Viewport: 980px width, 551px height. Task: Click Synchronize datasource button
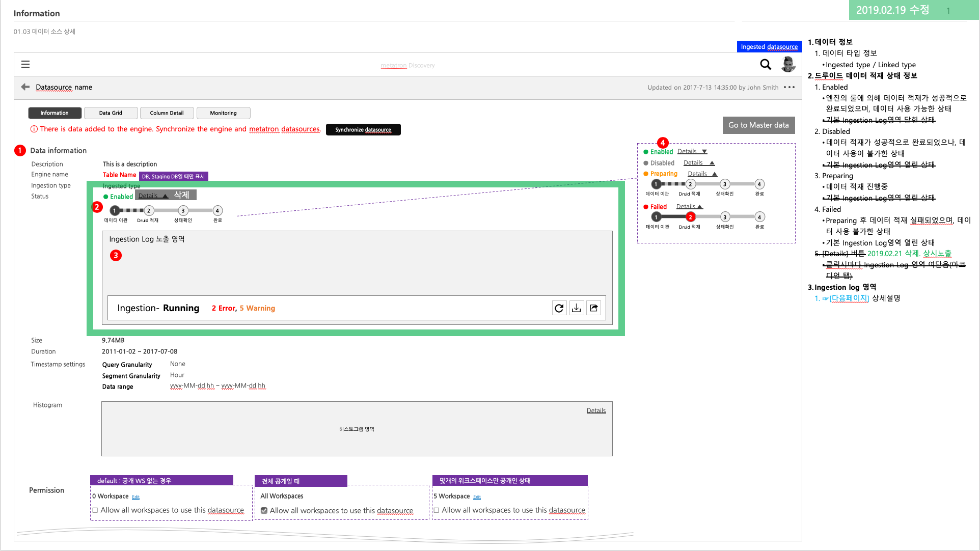(363, 130)
